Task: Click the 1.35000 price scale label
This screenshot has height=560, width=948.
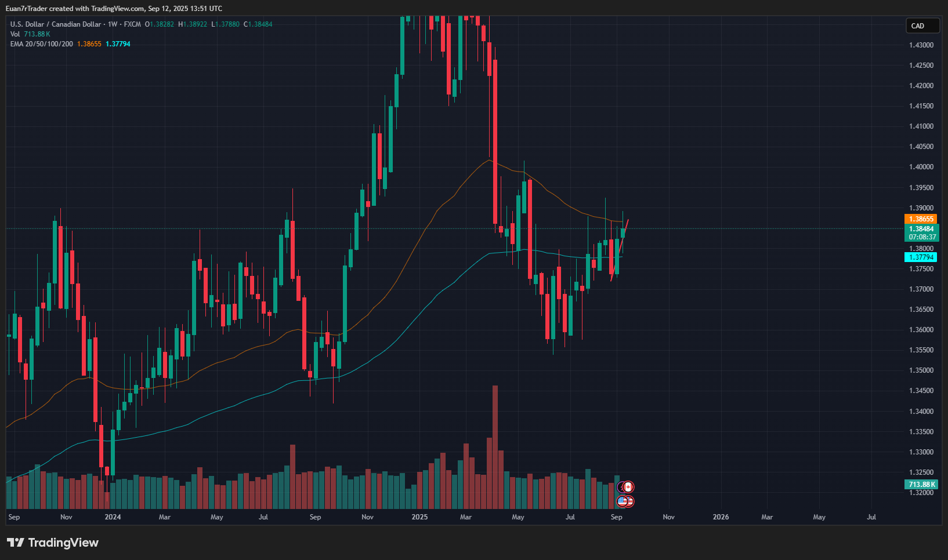Action: click(921, 370)
